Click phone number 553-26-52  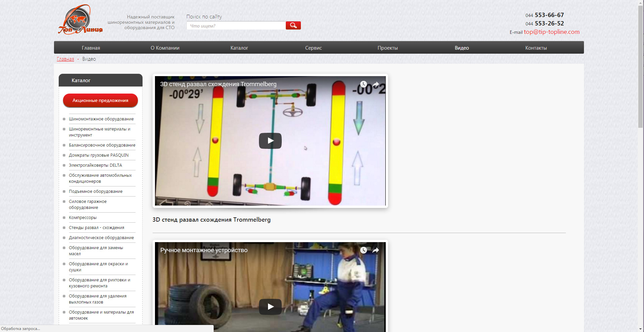(x=549, y=23)
